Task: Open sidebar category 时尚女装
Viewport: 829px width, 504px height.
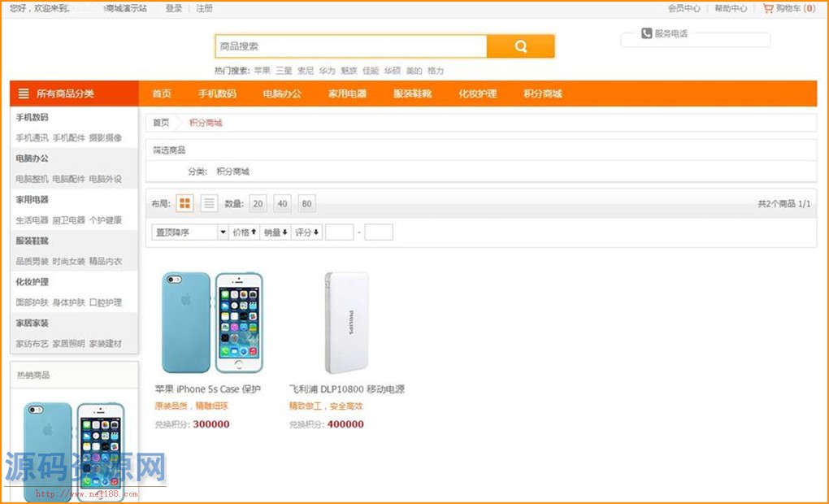Action: tap(68, 261)
